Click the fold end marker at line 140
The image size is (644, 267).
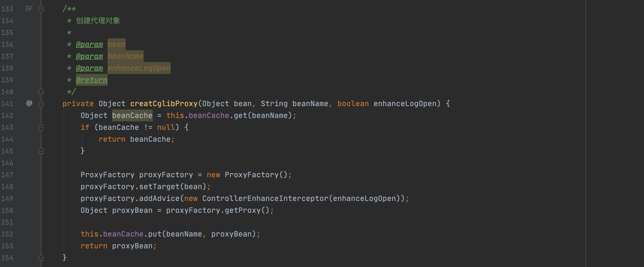[41, 92]
